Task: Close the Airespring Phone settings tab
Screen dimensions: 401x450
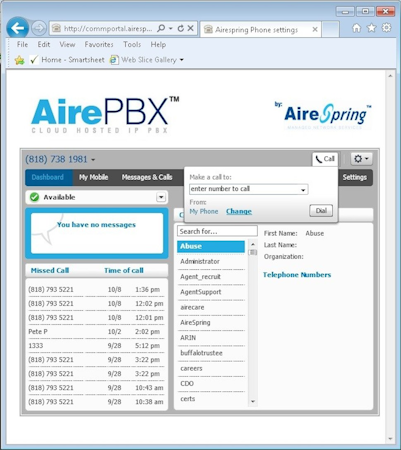Action: 315,30
